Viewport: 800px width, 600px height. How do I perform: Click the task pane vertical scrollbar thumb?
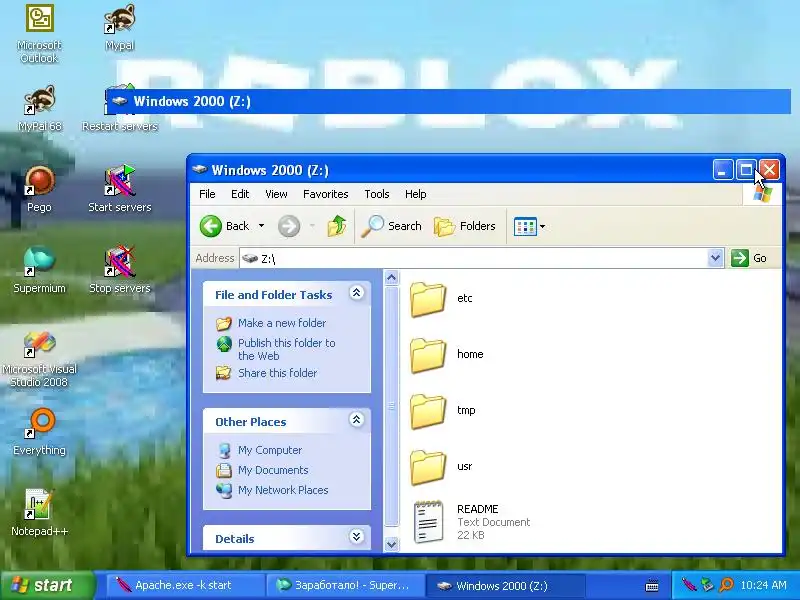click(x=391, y=406)
